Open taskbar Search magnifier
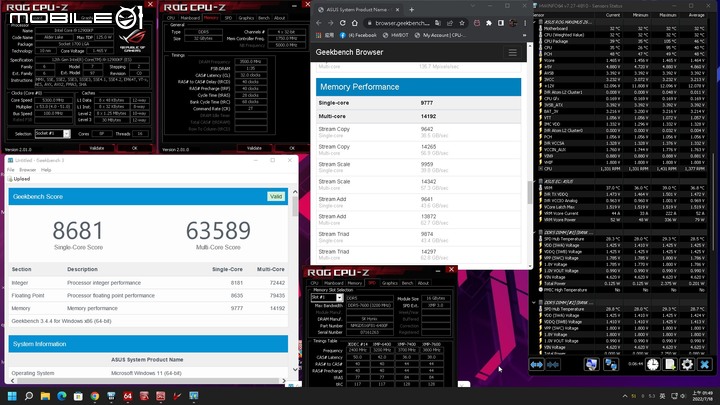720x405 pixels. (28, 396)
